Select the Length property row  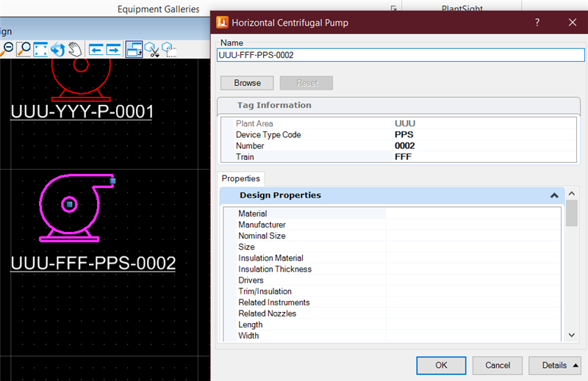click(392, 324)
